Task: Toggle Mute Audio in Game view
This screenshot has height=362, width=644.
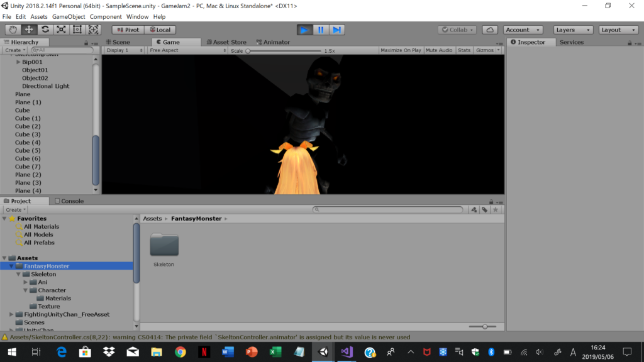Action: pyautogui.click(x=439, y=50)
